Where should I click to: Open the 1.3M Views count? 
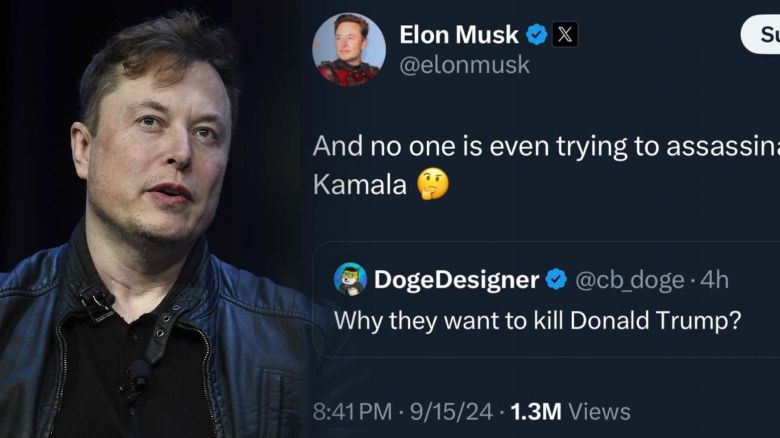(x=570, y=411)
